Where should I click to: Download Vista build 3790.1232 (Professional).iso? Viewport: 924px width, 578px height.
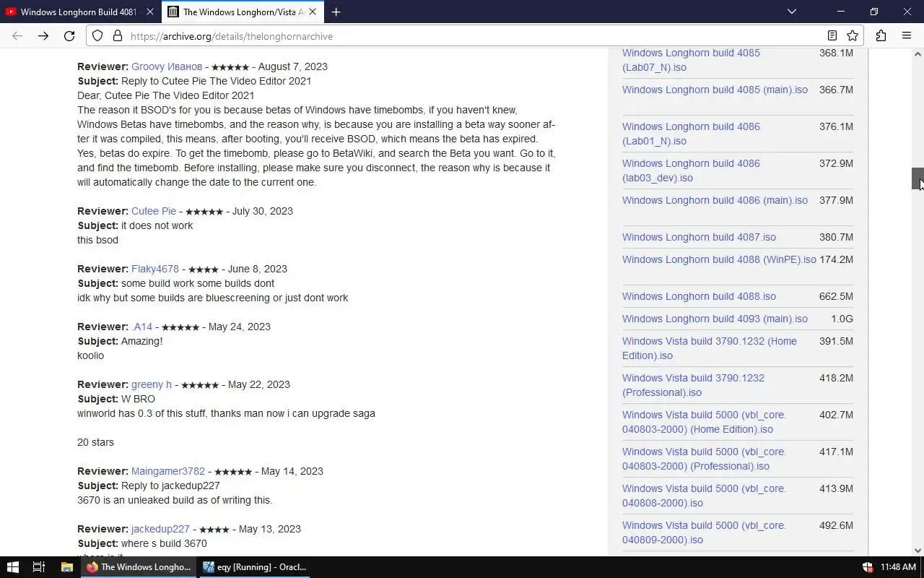pos(693,385)
